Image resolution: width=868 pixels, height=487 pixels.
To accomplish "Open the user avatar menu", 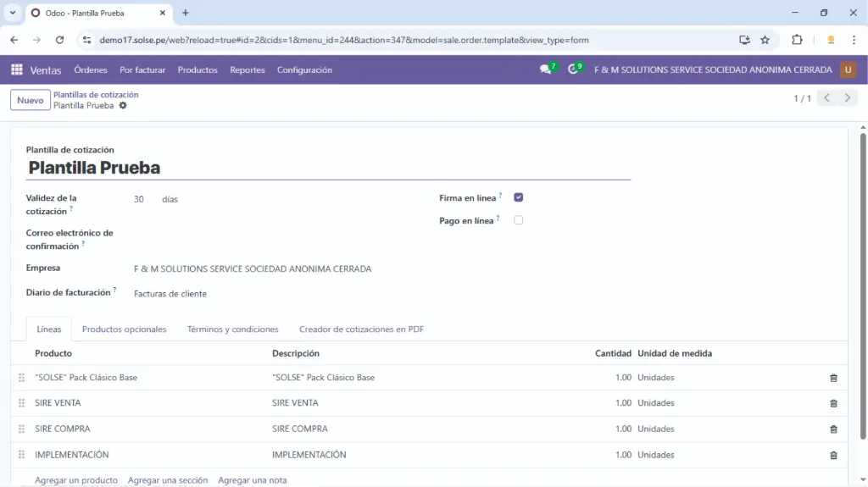I will click(x=848, y=69).
